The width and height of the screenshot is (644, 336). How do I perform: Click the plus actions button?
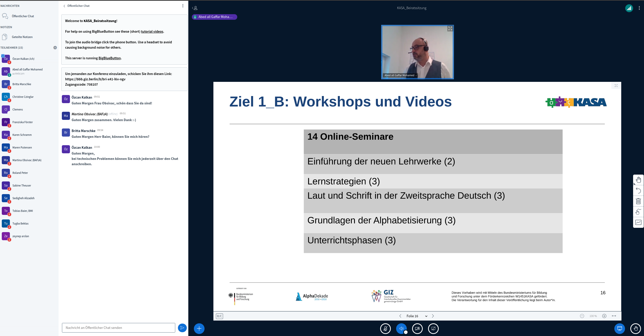199,329
